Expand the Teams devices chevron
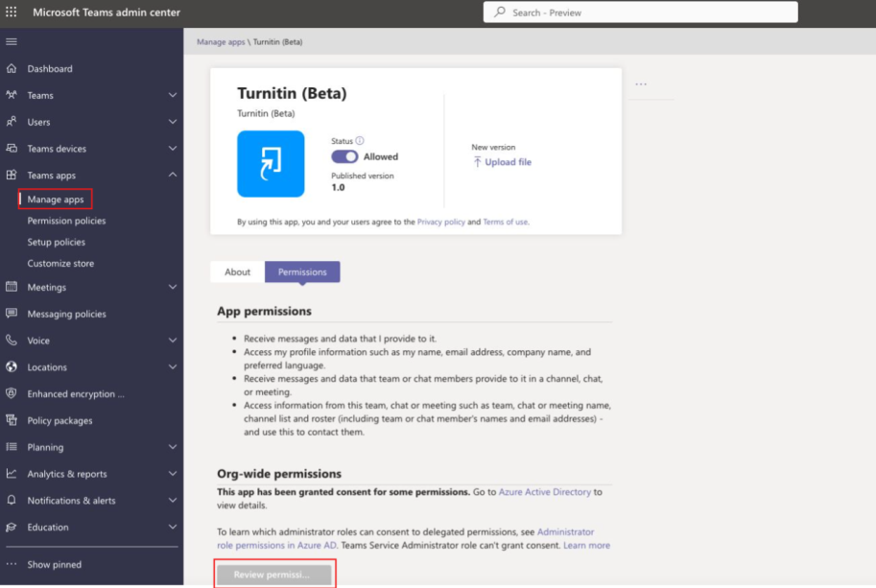Image resolution: width=876 pixels, height=588 pixels. coord(173,149)
